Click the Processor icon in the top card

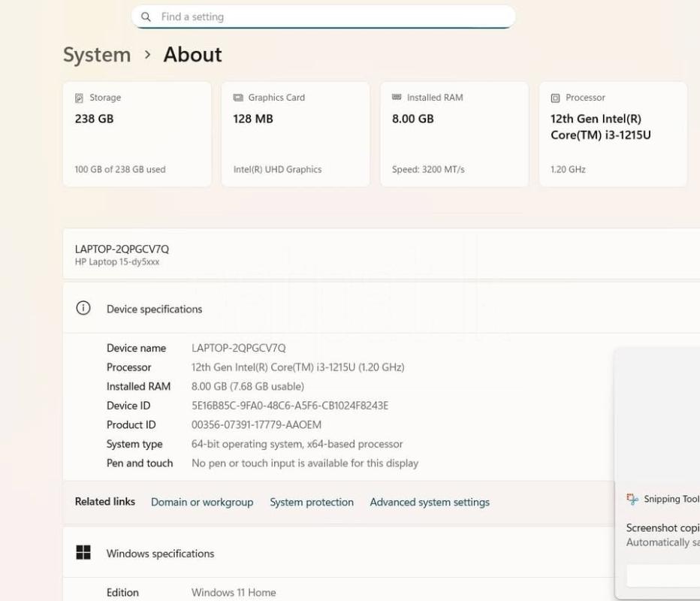555,98
